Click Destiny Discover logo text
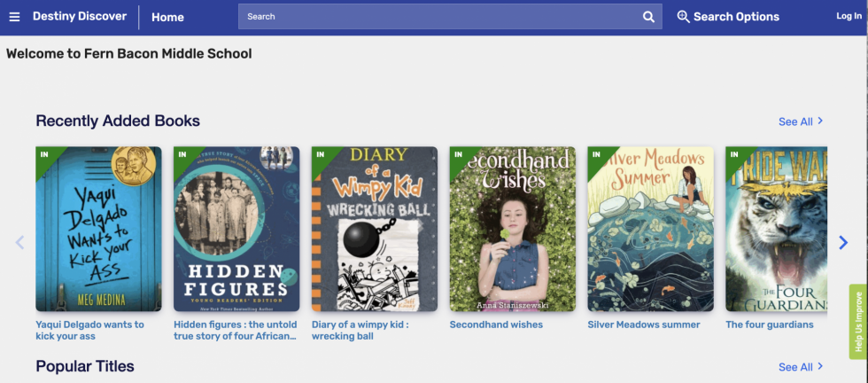Screen dimensions: 868x383 point(80,17)
